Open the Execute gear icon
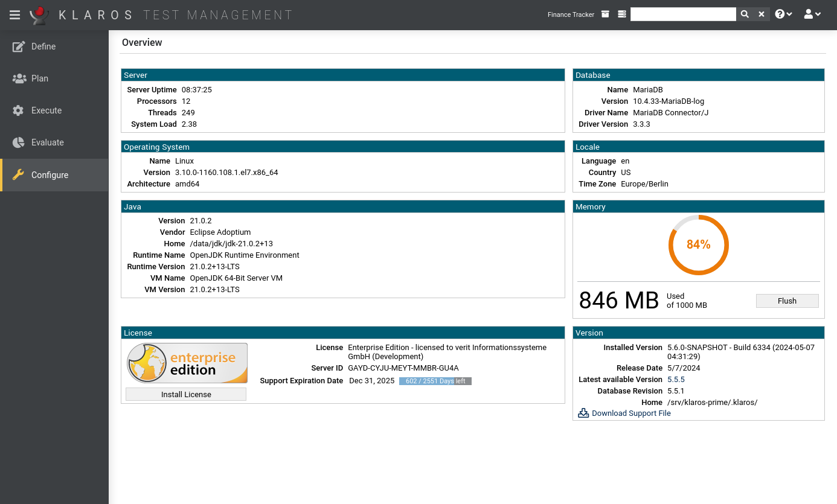This screenshot has width=837, height=504. coord(19,110)
